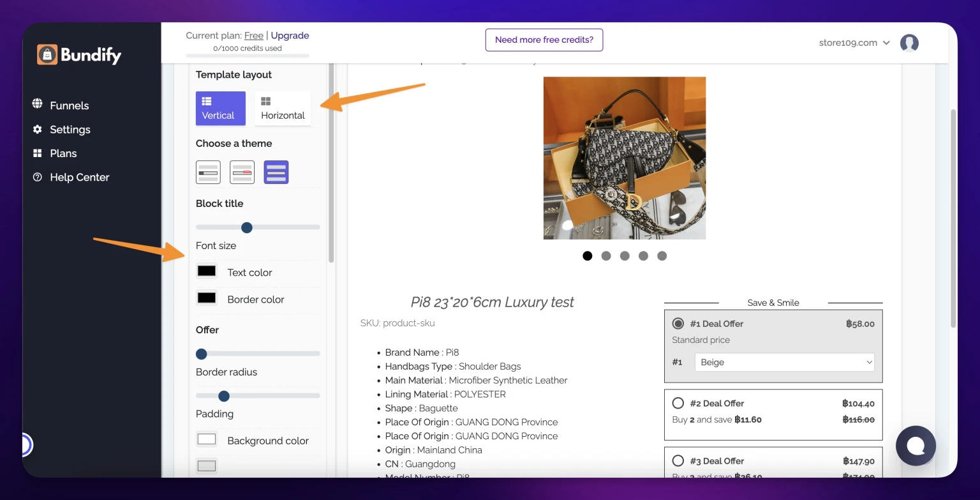The width and height of the screenshot is (980, 500).
Task: Open Help Center in the sidebar
Action: (x=80, y=177)
